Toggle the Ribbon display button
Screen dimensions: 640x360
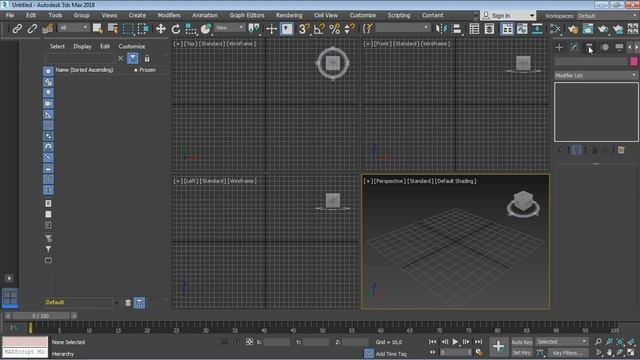pos(507,29)
